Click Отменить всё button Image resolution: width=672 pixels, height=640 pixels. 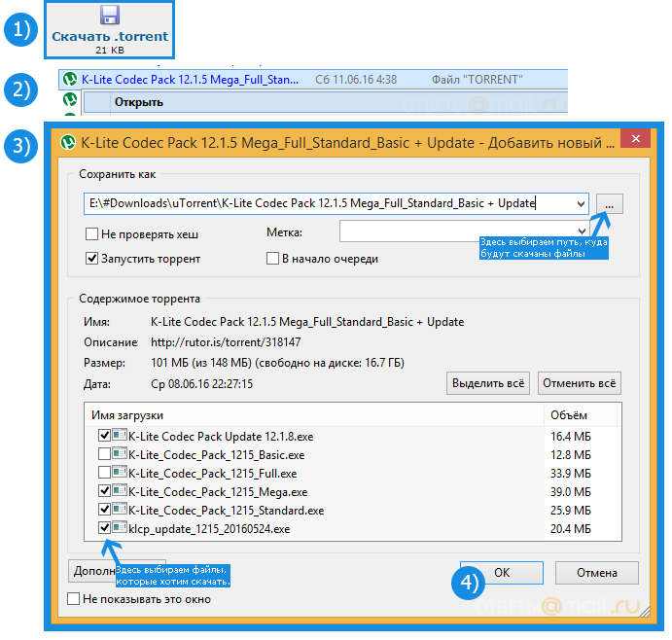[579, 383]
